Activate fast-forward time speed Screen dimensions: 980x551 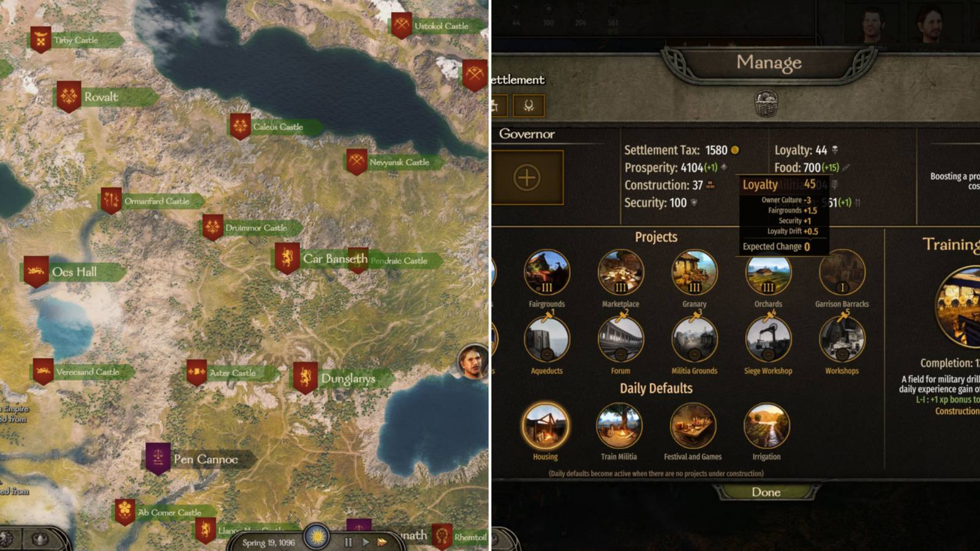[382, 542]
